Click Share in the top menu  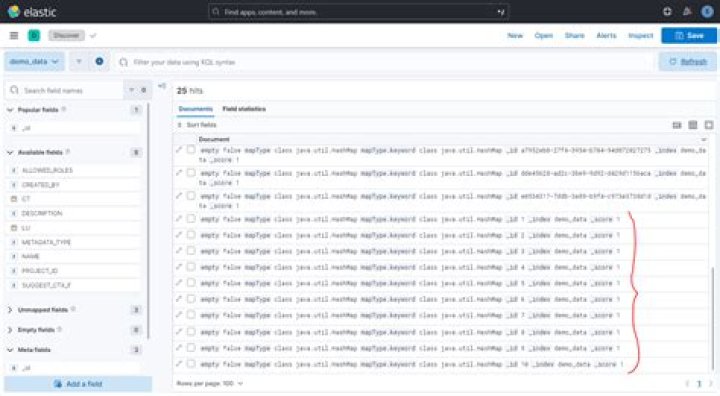click(x=574, y=35)
